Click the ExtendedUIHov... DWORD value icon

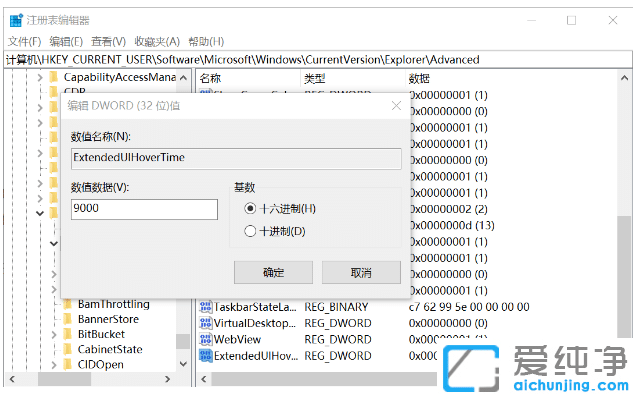click(x=206, y=356)
